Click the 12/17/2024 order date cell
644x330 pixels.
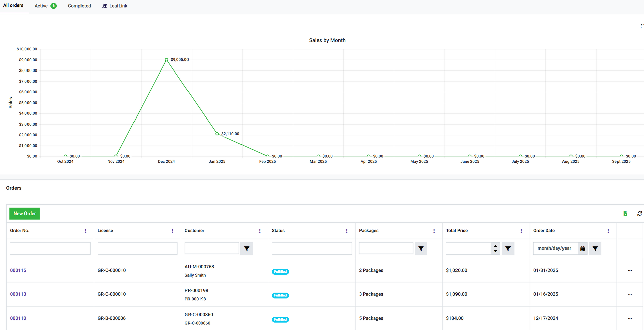546,318
